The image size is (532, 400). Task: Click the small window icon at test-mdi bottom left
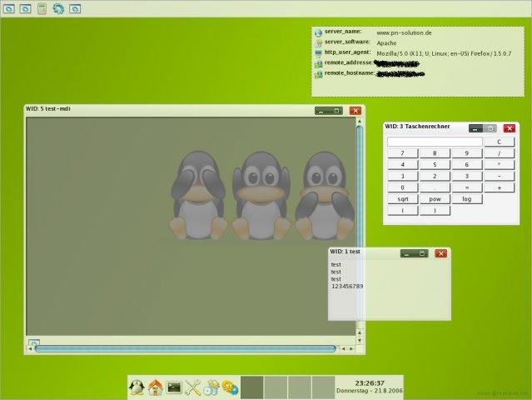[x=33, y=342]
